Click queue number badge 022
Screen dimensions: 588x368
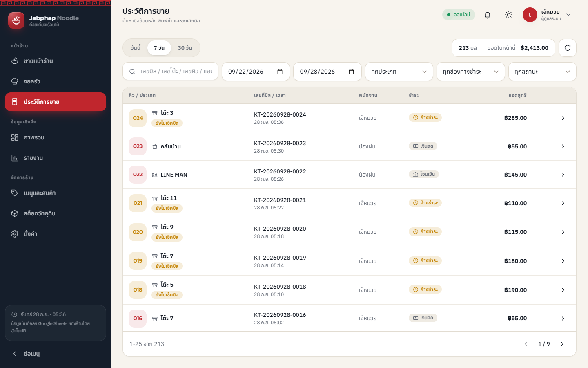pos(138,175)
